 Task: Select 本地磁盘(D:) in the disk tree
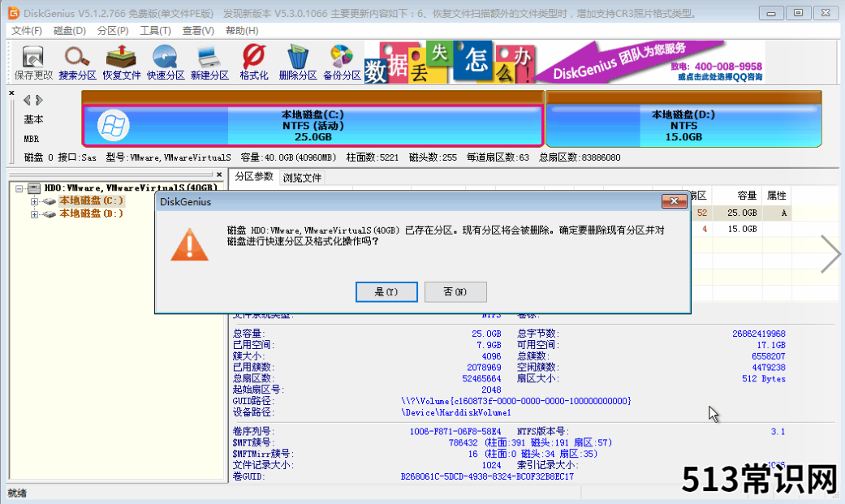(x=91, y=214)
